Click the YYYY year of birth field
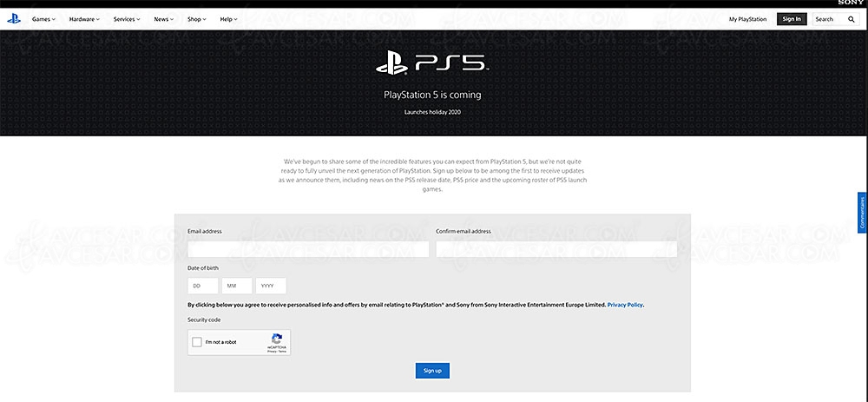This screenshot has width=868, height=402. click(x=271, y=286)
